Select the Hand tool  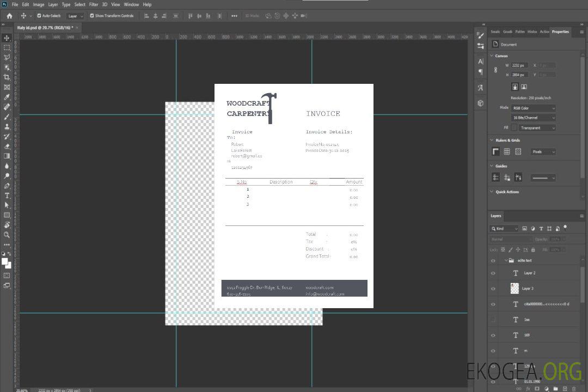pos(7,225)
